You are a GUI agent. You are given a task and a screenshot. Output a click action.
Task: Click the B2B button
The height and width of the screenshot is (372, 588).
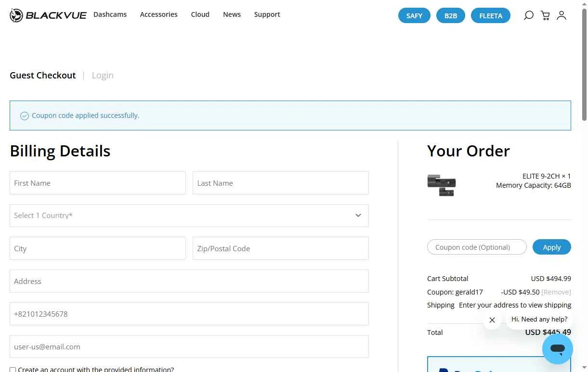[x=451, y=15]
